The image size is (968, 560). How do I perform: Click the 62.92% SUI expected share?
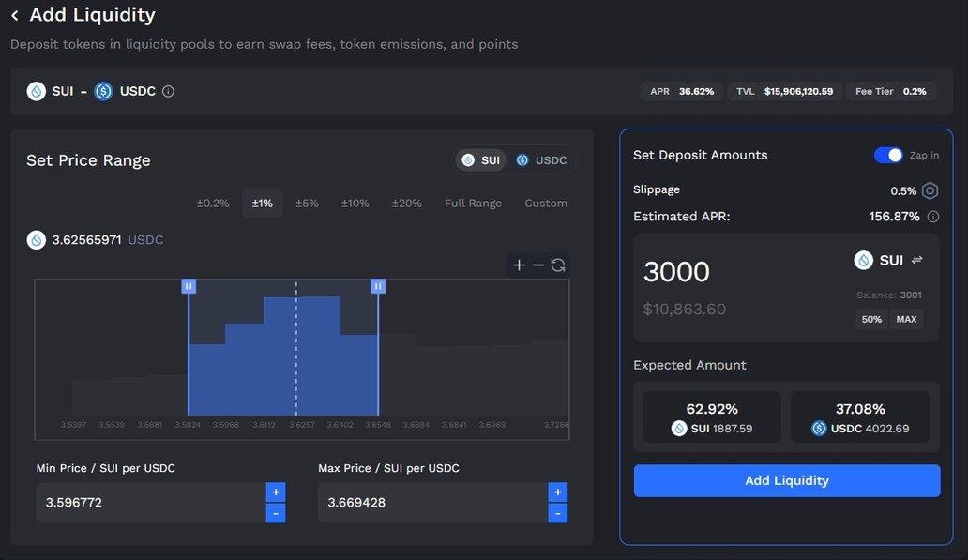coord(712,409)
